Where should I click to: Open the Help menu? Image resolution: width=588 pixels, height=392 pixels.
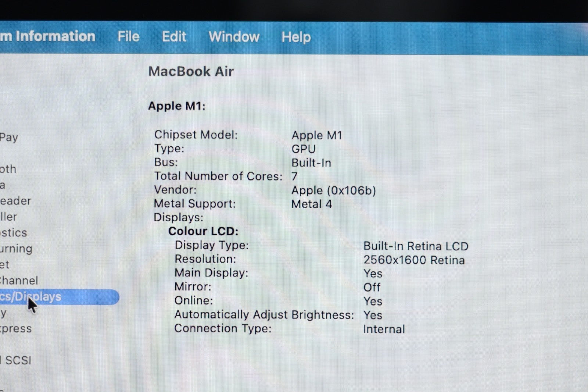pyautogui.click(x=296, y=37)
